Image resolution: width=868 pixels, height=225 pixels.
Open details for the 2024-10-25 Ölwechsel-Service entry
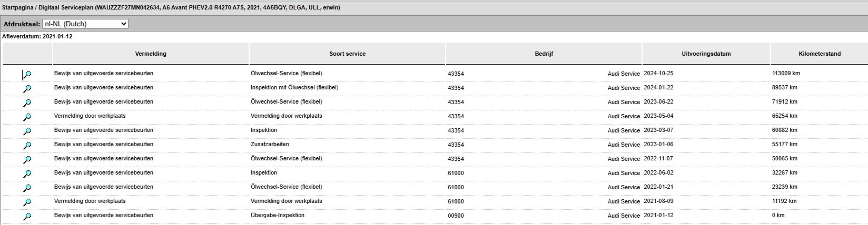[x=27, y=74]
